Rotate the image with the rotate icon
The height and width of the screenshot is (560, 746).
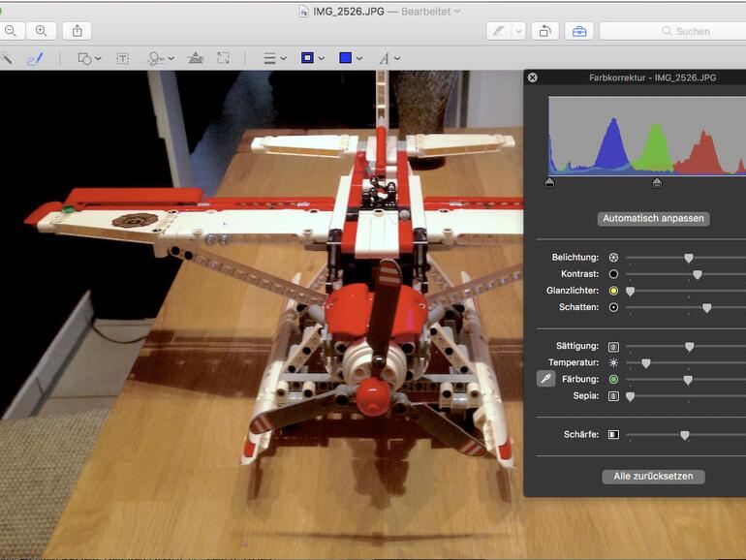[544, 31]
